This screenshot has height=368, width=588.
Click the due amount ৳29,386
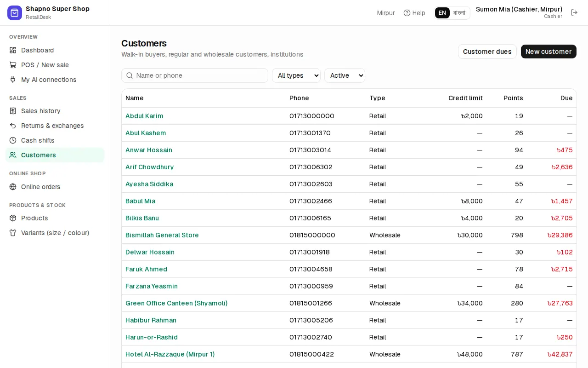coord(560,235)
